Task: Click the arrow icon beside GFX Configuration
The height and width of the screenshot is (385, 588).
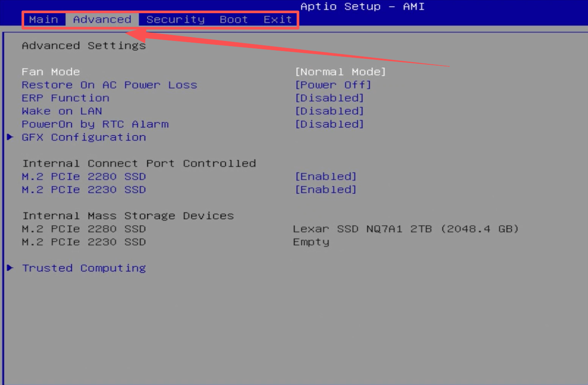Action: (x=11, y=137)
